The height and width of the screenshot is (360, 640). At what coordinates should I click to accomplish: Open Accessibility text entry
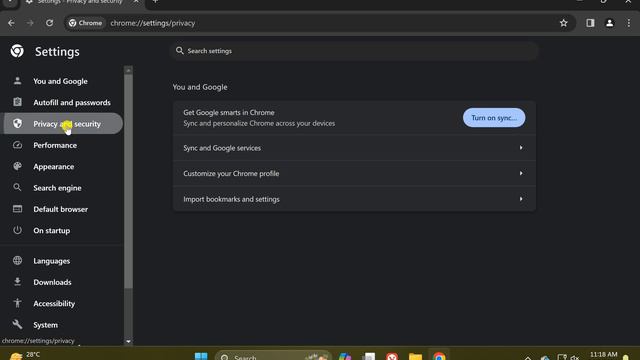[54, 304]
